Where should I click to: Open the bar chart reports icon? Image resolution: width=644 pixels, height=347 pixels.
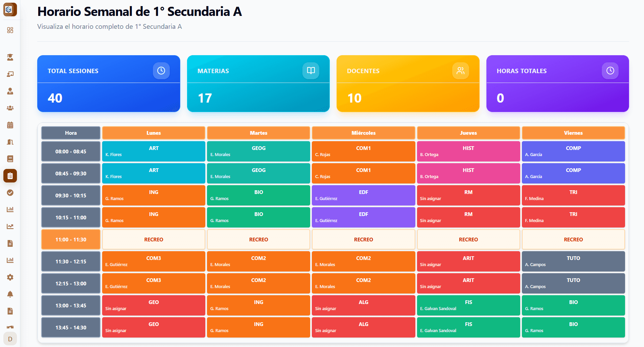coord(10,209)
